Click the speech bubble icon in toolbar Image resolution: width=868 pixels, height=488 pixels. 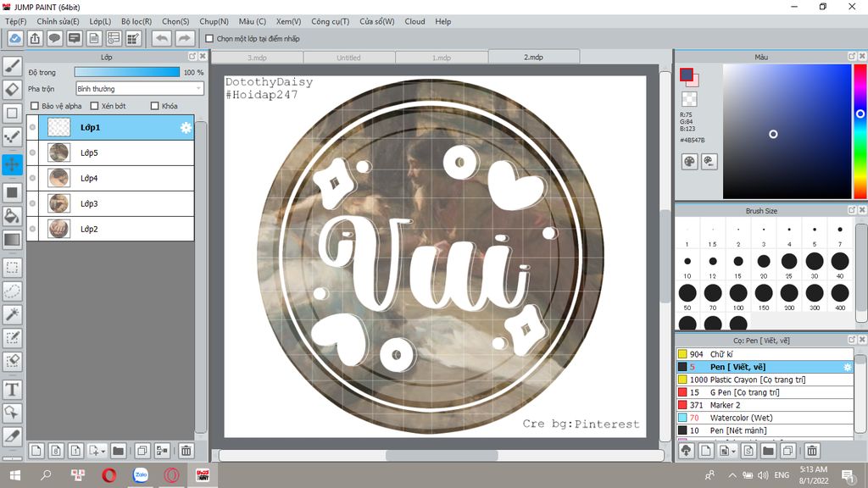pos(54,38)
